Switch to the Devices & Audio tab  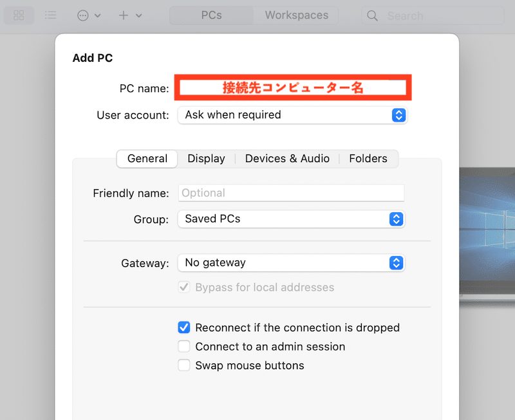287,159
